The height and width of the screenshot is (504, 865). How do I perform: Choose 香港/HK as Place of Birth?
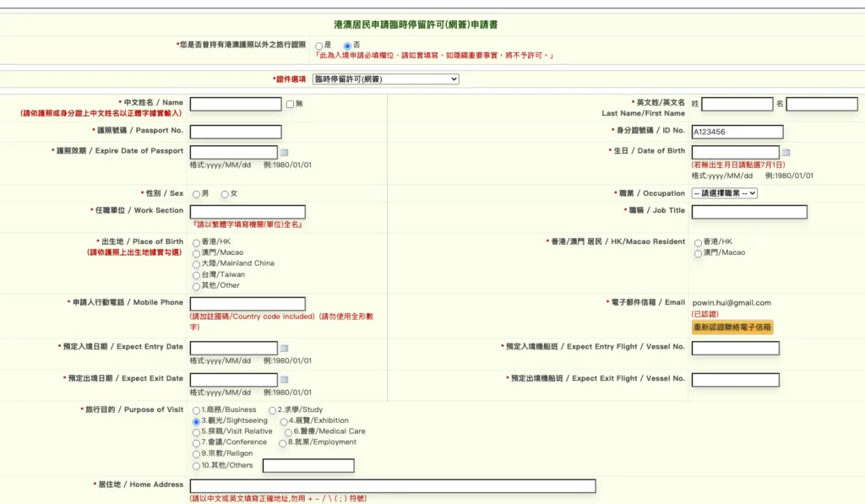[x=196, y=243]
